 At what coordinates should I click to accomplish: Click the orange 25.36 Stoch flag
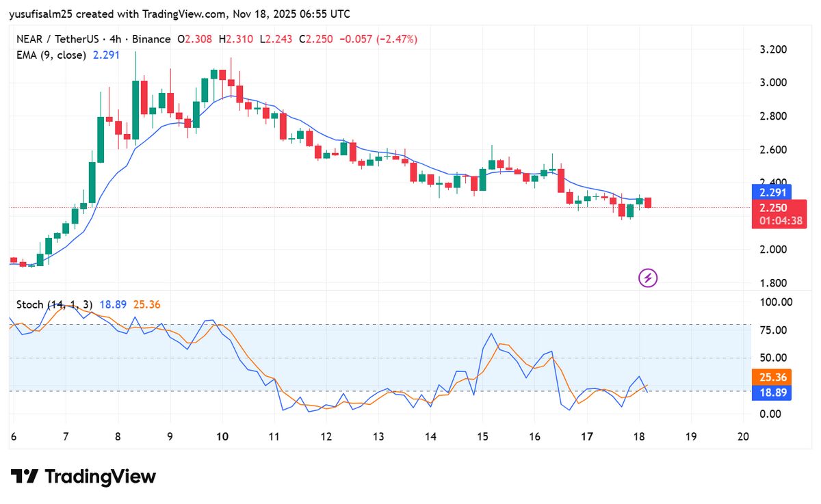(773, 377)
